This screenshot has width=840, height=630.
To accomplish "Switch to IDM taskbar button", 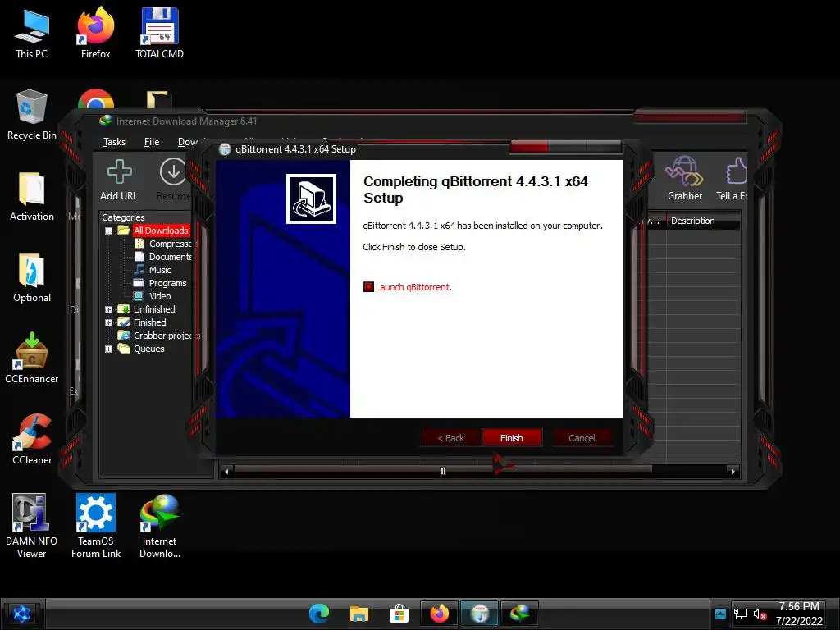I will [x=519, y=614].
